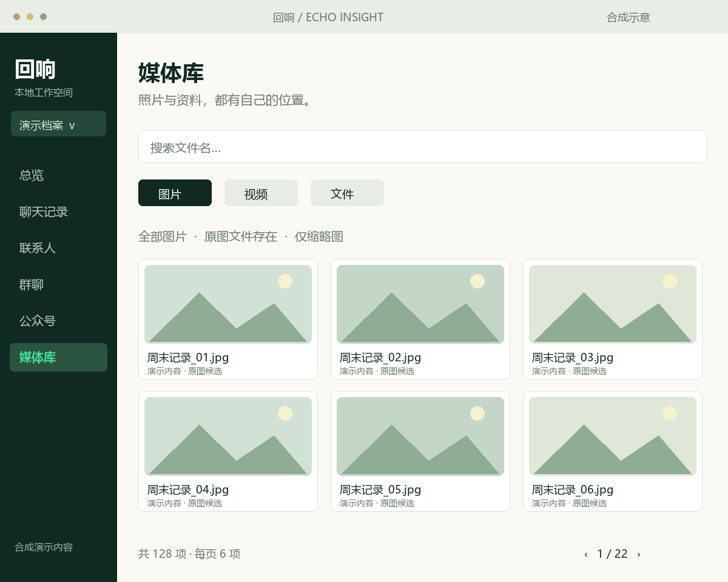Open 群聊 in the sidebar
This screenshot has width=728, height=582.
pyautogui.click(x=32, y=284)
